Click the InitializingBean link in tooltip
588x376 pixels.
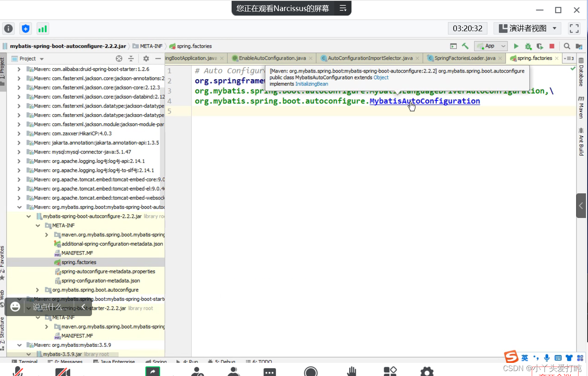point(312,84)
